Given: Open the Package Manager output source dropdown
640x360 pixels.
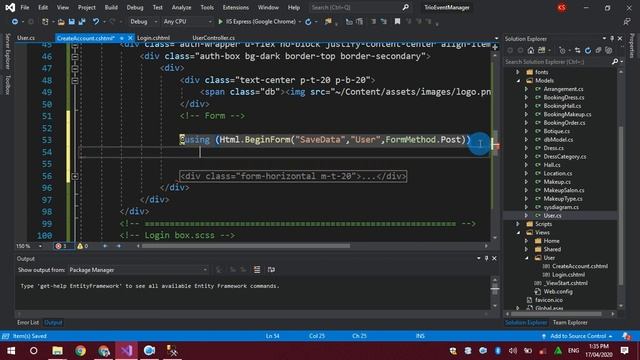Looking at the screenshot, I should point(138,270).
